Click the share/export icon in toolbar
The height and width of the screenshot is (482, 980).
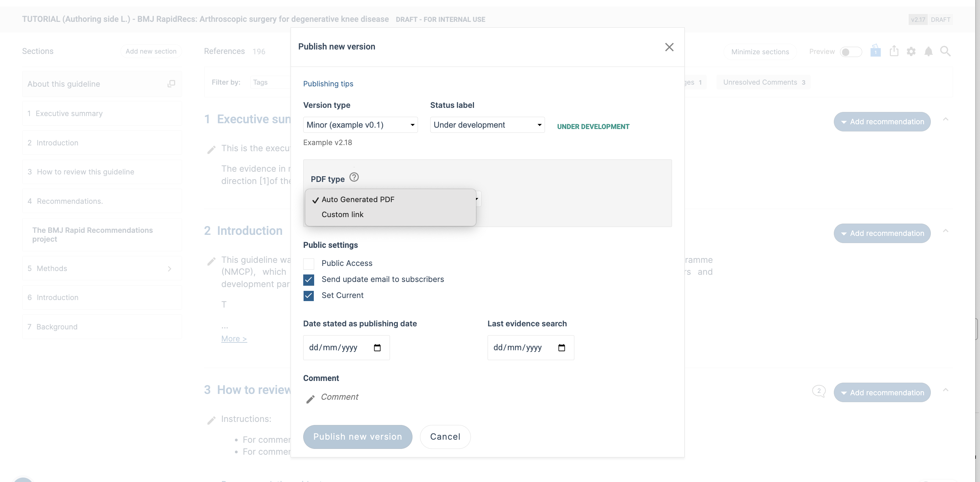894,51
